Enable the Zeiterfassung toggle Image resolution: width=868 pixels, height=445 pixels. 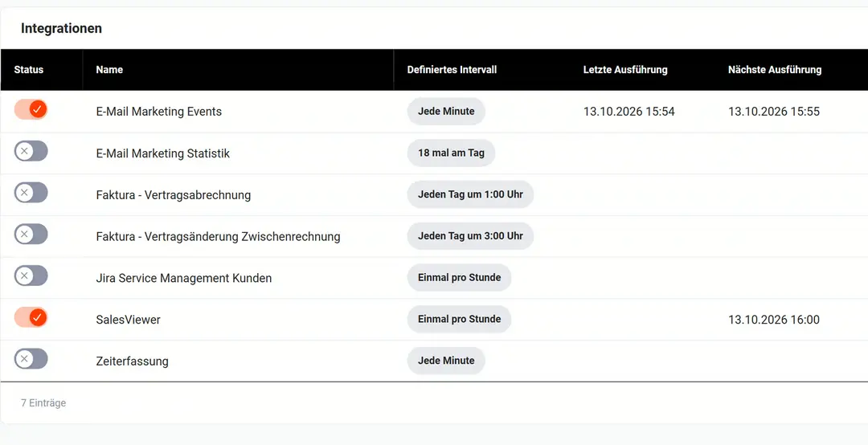pyautogui.click(x=31, y=359)
